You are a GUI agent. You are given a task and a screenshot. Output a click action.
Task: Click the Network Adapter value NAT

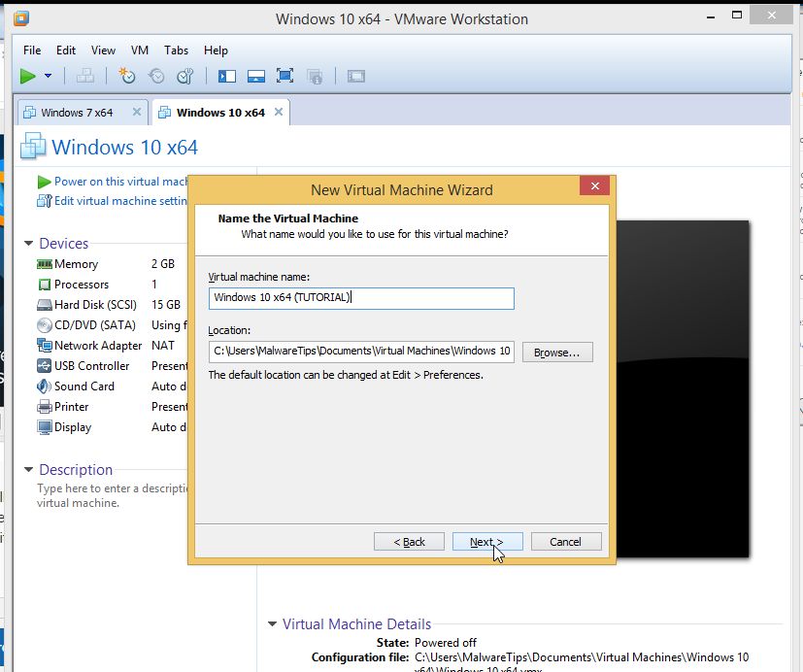163,345
